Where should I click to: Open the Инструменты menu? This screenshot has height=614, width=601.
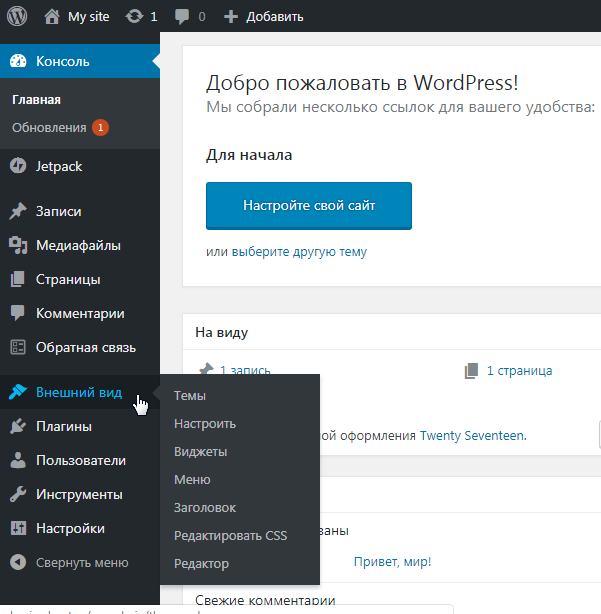pos(80,494)
